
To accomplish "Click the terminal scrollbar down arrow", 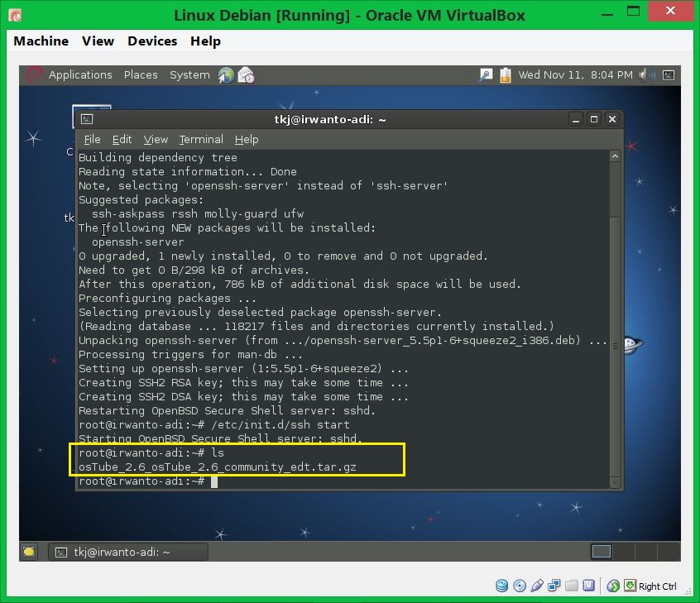I will [615, 482].
